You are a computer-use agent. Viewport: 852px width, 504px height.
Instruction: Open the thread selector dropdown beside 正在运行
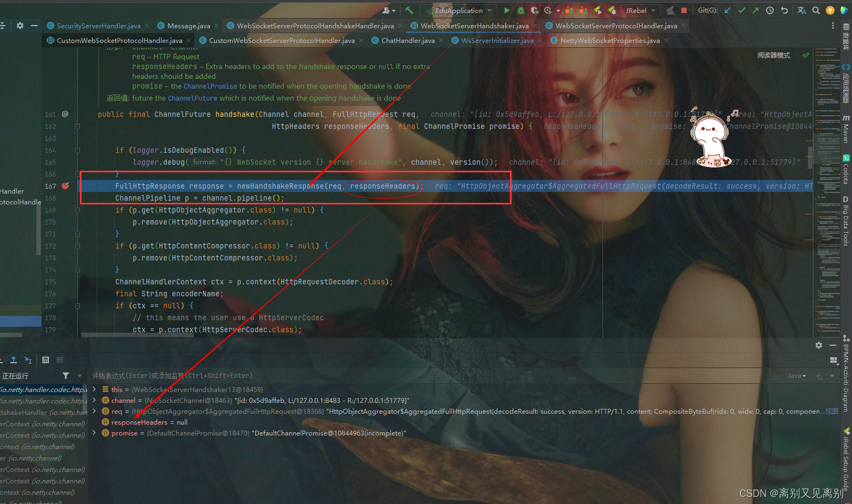79,376
